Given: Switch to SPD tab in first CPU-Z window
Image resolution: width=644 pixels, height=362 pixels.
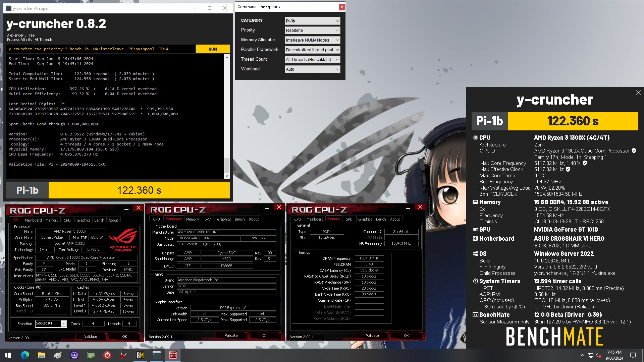Looking at the screenshot, I should 67,220.
